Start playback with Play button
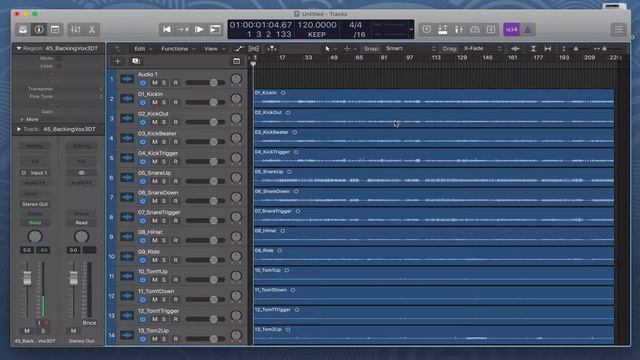 click(199, 29)
